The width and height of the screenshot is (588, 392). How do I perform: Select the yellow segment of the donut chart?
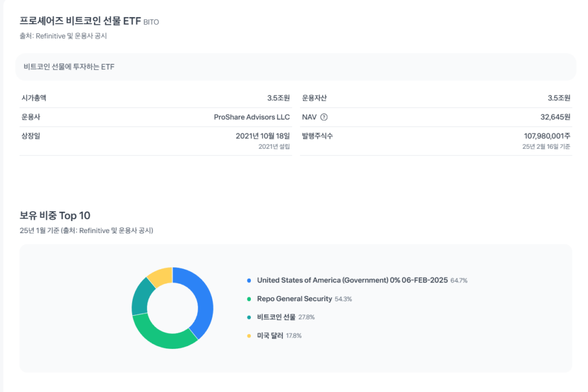coord(161,277)
